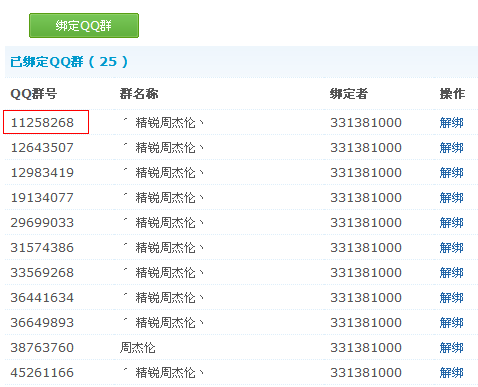Unbind group 19134077 via 解绑 link

(x=451, y=198)
